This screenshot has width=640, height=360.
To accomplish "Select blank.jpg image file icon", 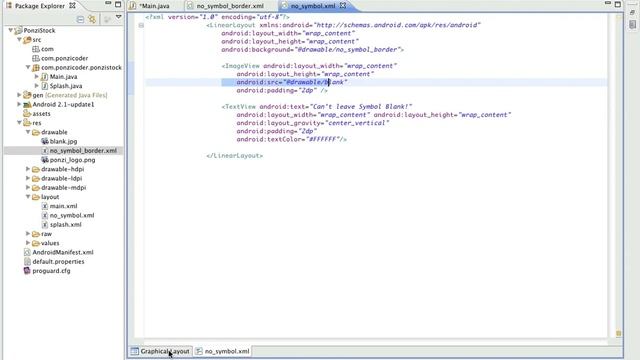I will (44, 141).
